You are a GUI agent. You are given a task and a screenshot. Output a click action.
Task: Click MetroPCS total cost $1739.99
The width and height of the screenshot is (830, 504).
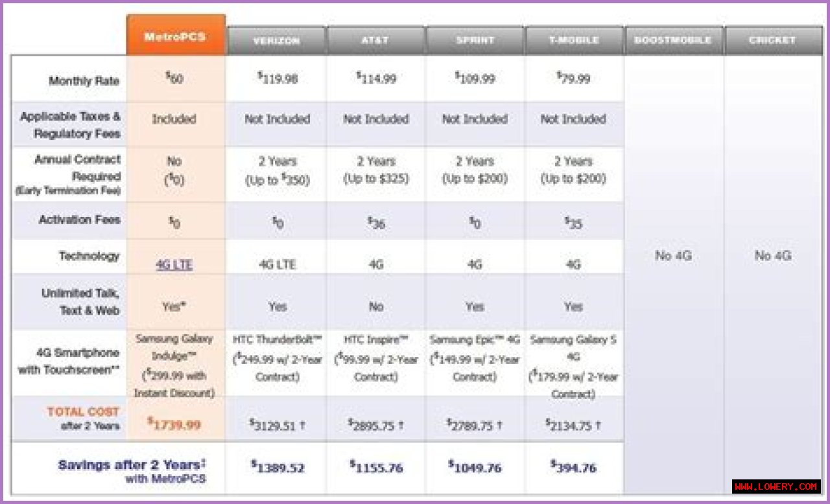coord(174,424)
